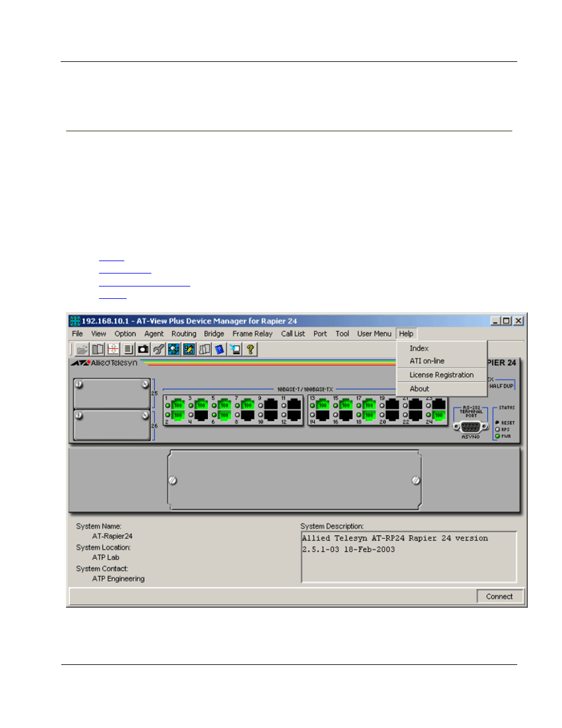
Task: Select uplink expansion bay 25
Action: [112, 393]
